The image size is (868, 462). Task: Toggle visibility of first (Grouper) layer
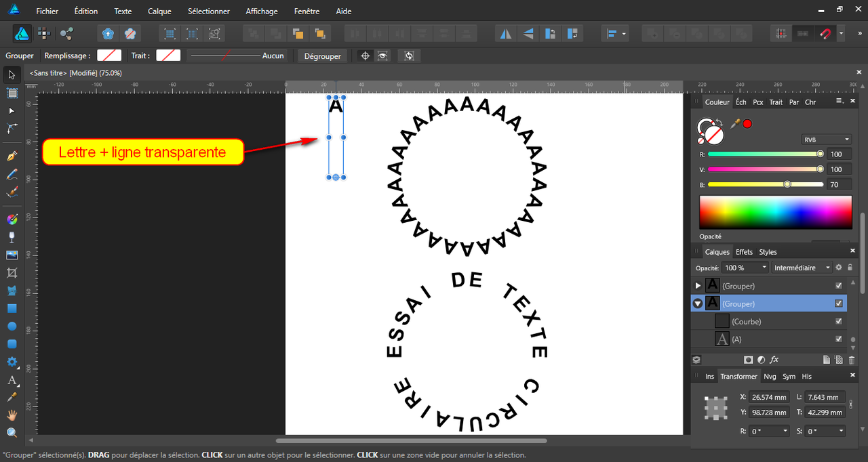[839, 286]
